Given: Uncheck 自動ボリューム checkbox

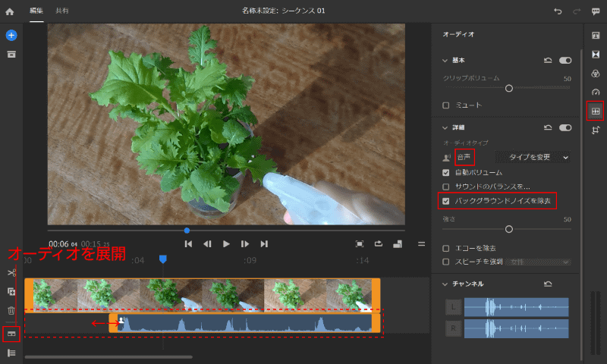Looking at the screenshot, I should [446, 173].
